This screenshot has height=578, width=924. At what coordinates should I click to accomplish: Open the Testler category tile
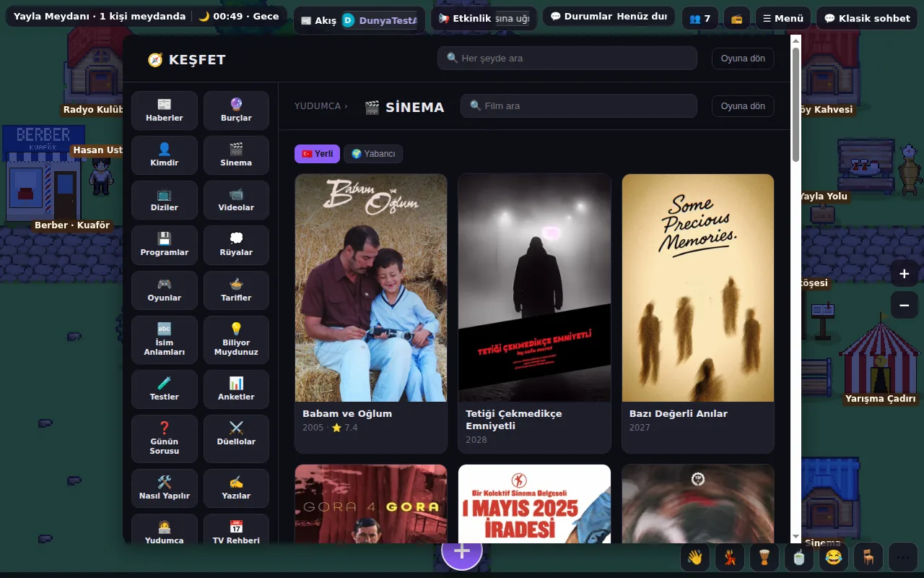(x=165, y=389)
